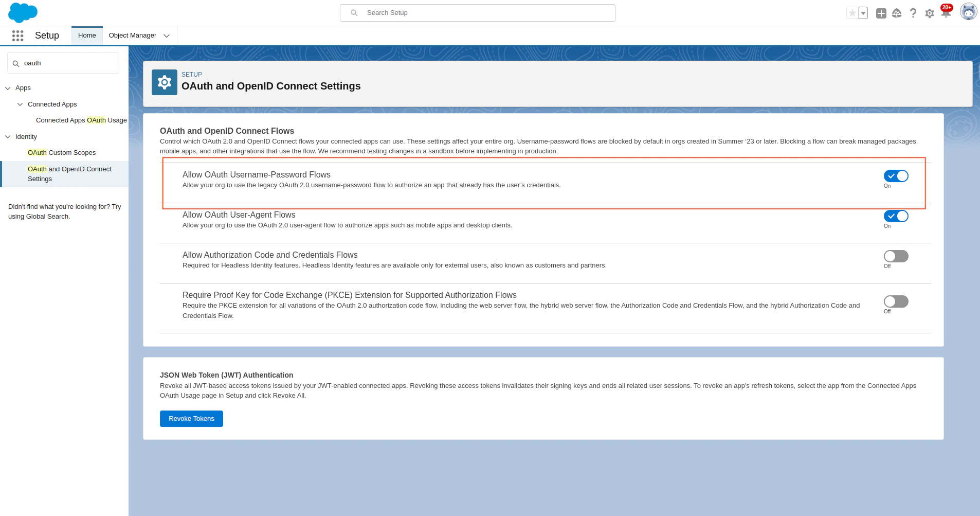Click the Salesforce cloud logo
The height and width of the screenshot is (516, 980).
tap(23, 12)
